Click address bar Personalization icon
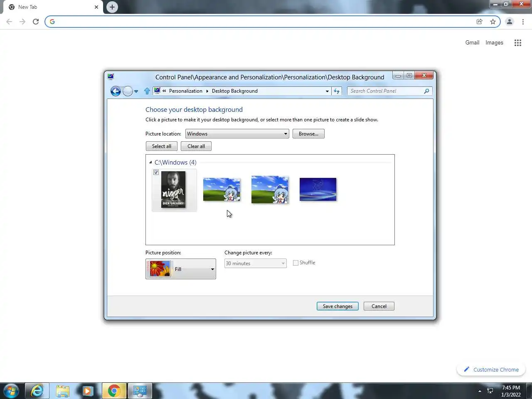 click(157, 91)
